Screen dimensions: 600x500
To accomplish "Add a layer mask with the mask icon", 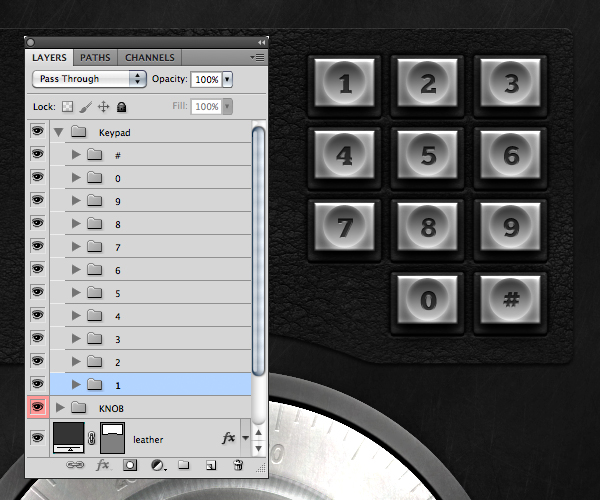I will pyautogui.click(x=130, y=465).
